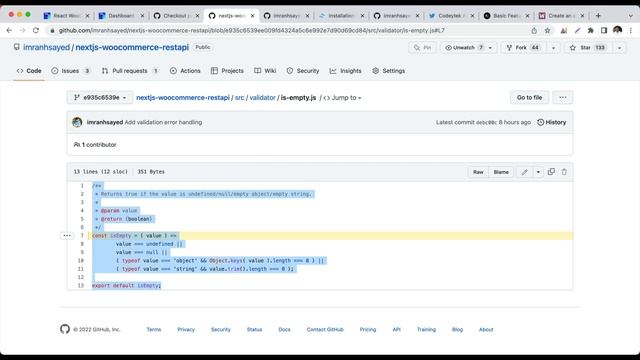Image resolution: width=640 pixels, height=360 pixels.
Task: Click line number 13 in code
Action: coord(80,285)
